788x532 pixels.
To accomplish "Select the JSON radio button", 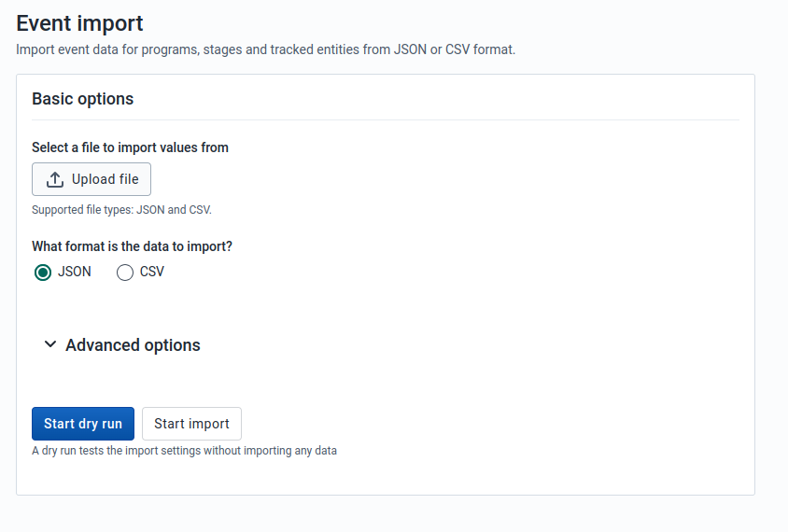I will 42,273.
